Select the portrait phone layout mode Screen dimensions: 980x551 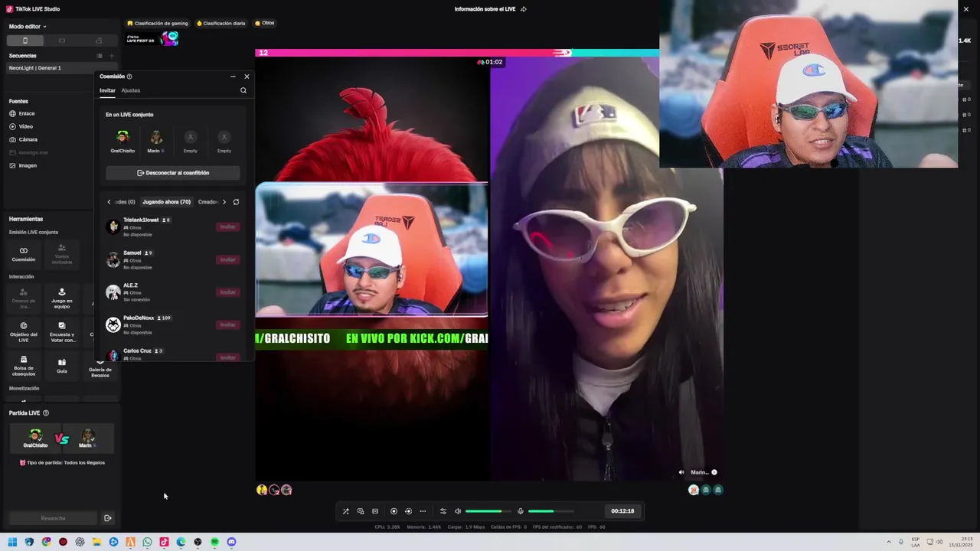25,41
